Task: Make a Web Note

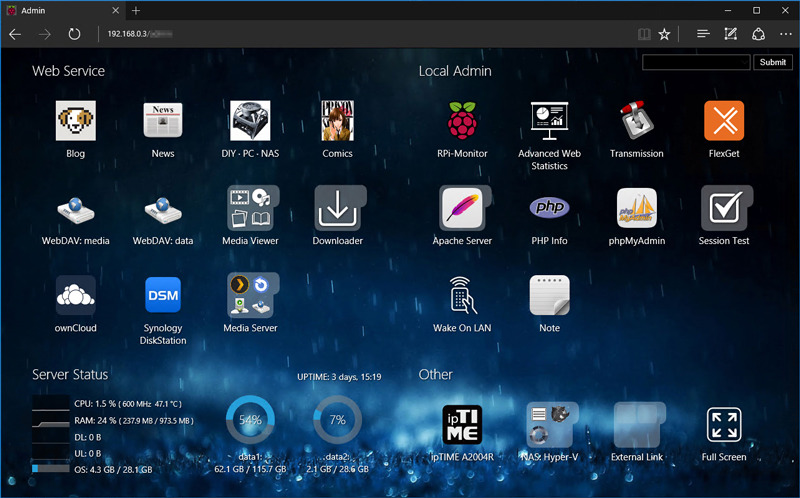Action: pos(731,34)
